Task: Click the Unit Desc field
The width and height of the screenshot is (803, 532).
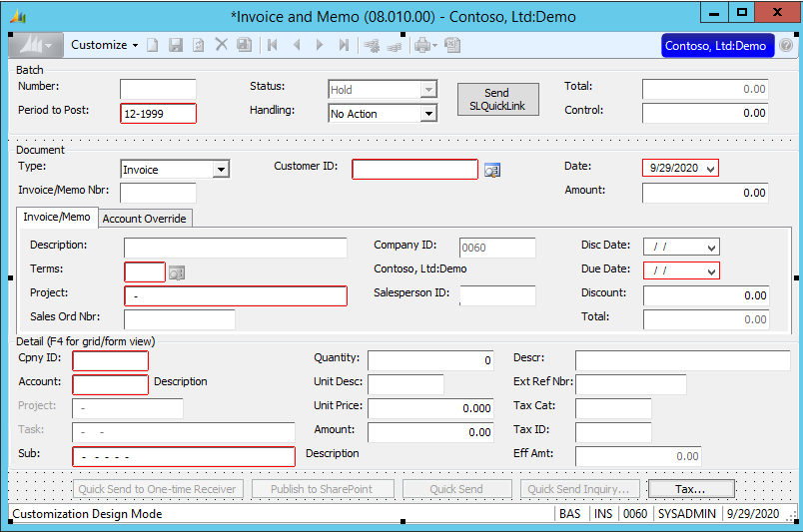Action: click(406, 384)
